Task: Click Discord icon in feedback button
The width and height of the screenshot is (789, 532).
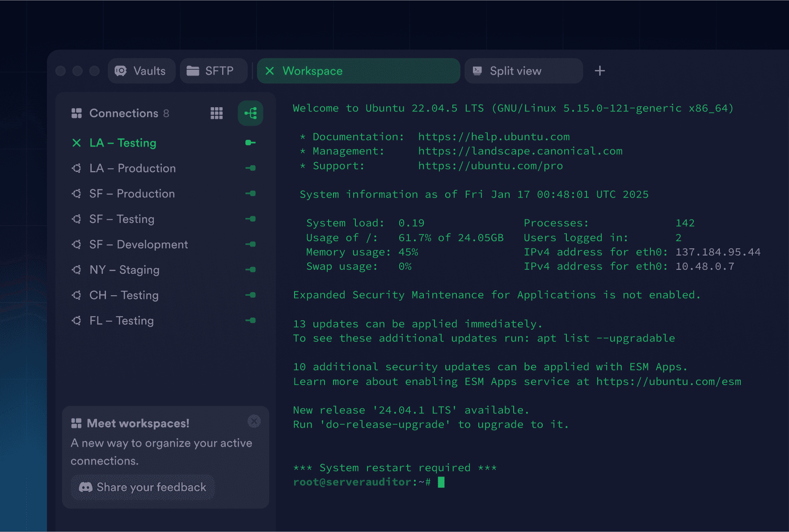Action: 85,487
